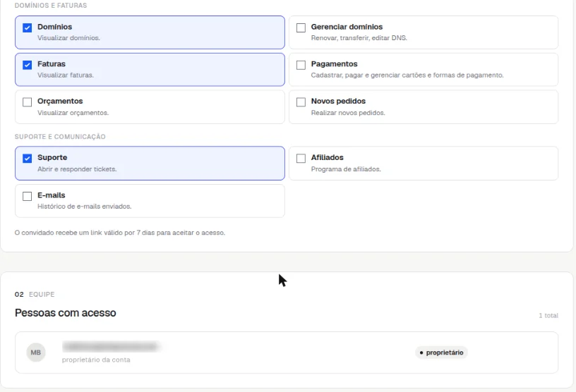Click the blurred owner name

(112, 346)
